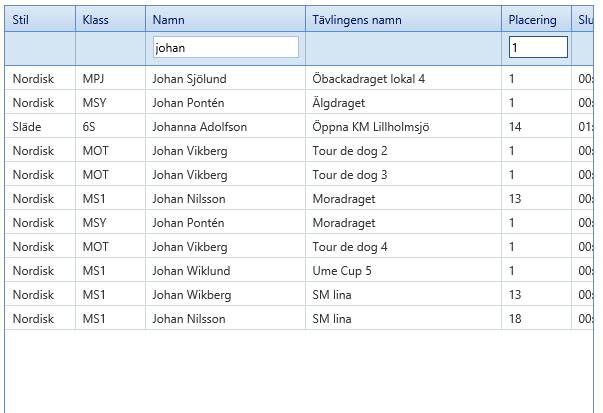Select the Älgdraget competition cell
Viewport: 603px width, 413px height.
(x=343, y=102)
